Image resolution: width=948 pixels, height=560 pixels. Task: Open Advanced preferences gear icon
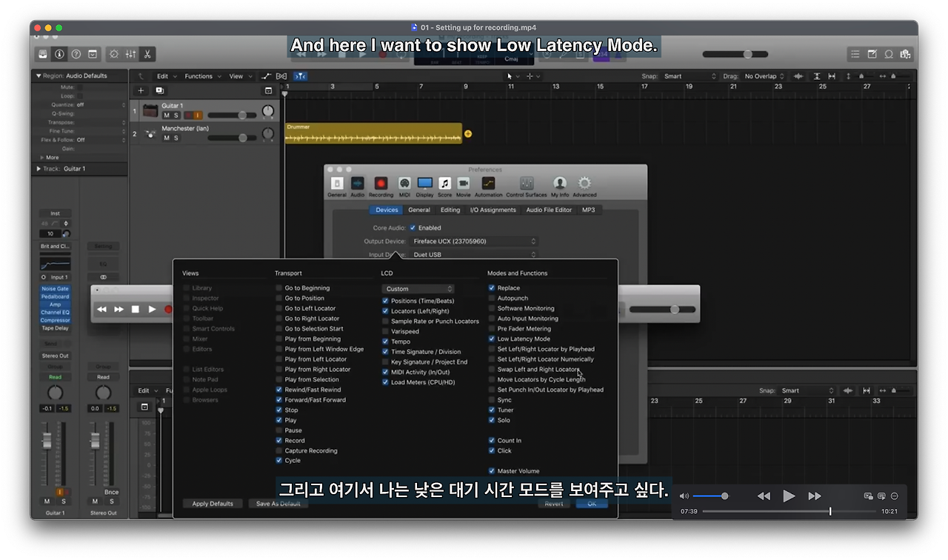coord(584,186)
